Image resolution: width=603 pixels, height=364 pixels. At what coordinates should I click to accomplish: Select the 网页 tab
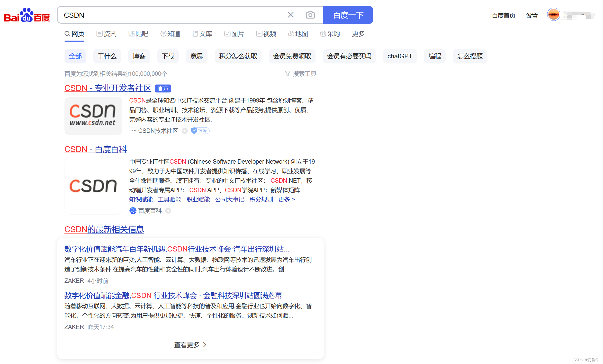74,34
